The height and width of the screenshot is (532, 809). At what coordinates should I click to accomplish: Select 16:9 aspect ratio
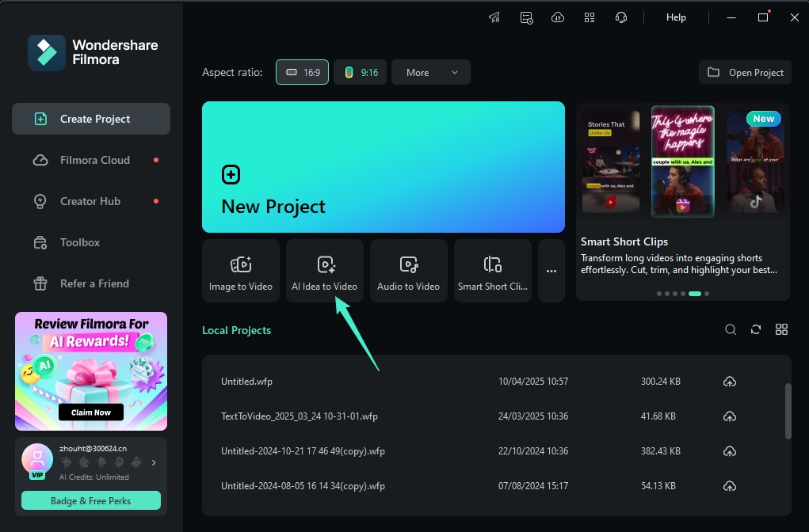(x=303, y=72)
